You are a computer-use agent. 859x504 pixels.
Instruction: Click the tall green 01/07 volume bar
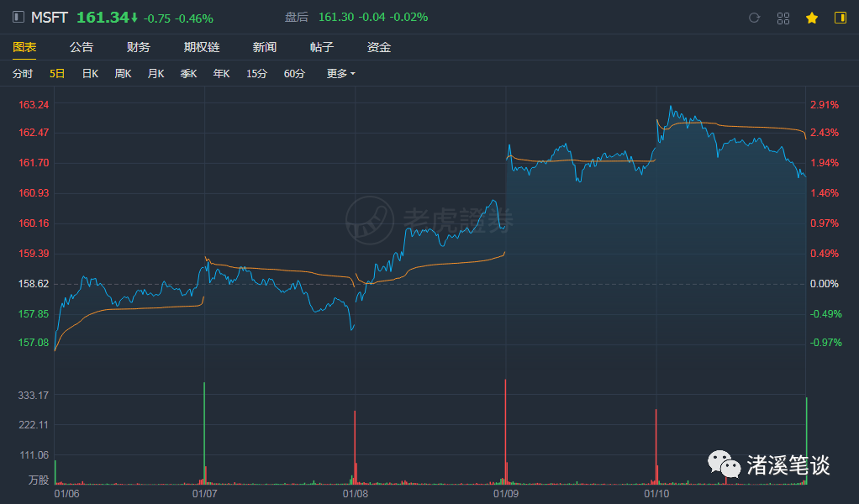[204, 433]
